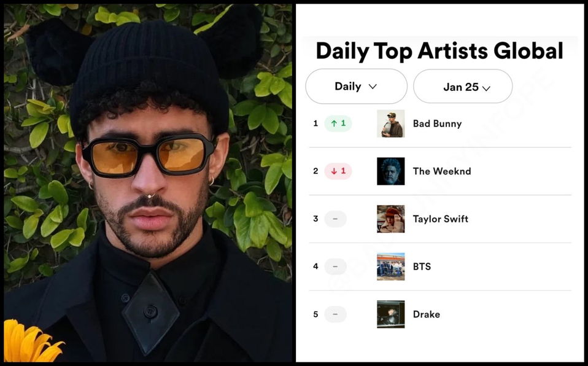Image resolution: width=588 pixels, height=366 pixels.
Task: Click Taylor Swift's no-change dash badge
Action: pos(335,219)
